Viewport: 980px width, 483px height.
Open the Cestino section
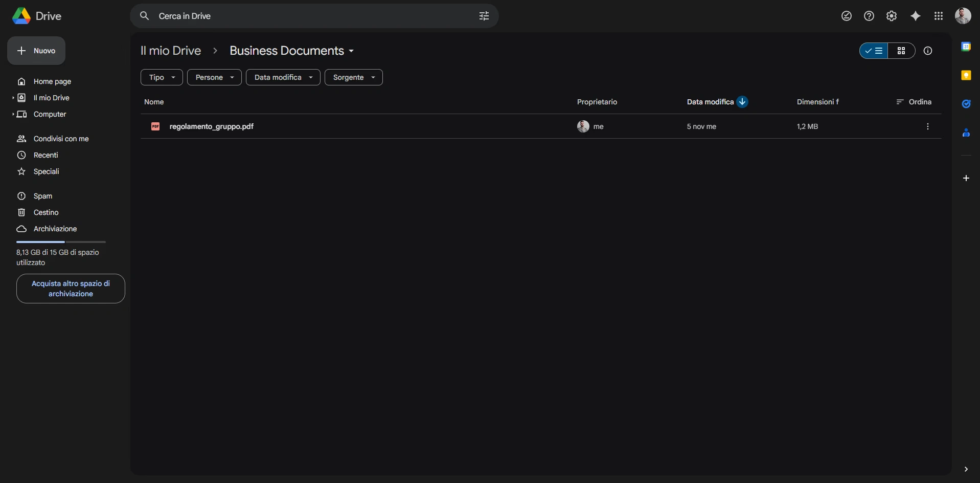[x=45, y=212]
